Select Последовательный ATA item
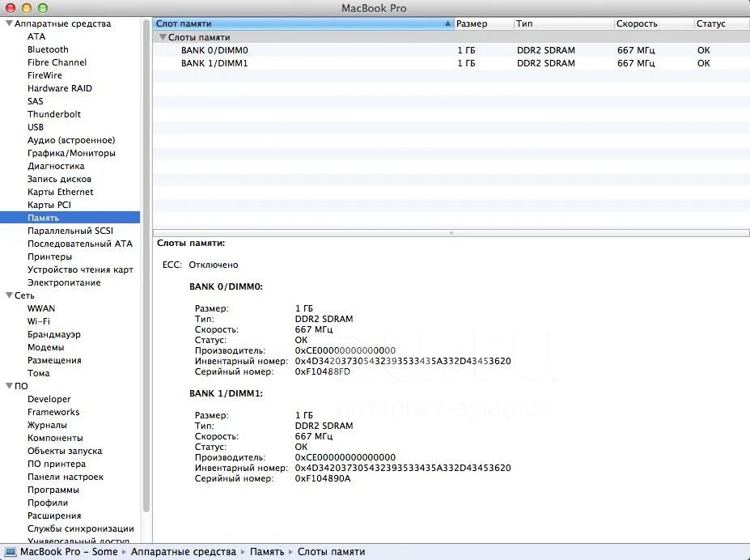The width and height of the screenshot is (750, 560). [80, 244]
